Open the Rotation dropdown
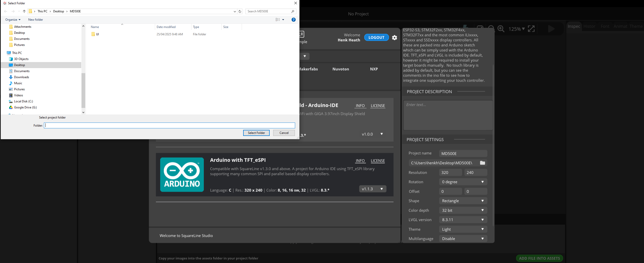This screenshot has width=644, height=263. pos(463,182)
